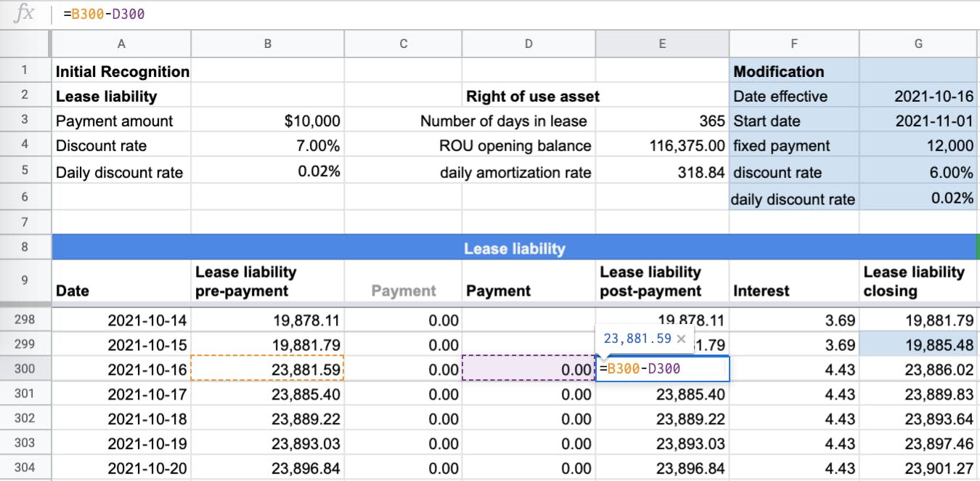Screen dimensions: 980x481
Task: Select row 300 header number
Action: tap(25, 368)
